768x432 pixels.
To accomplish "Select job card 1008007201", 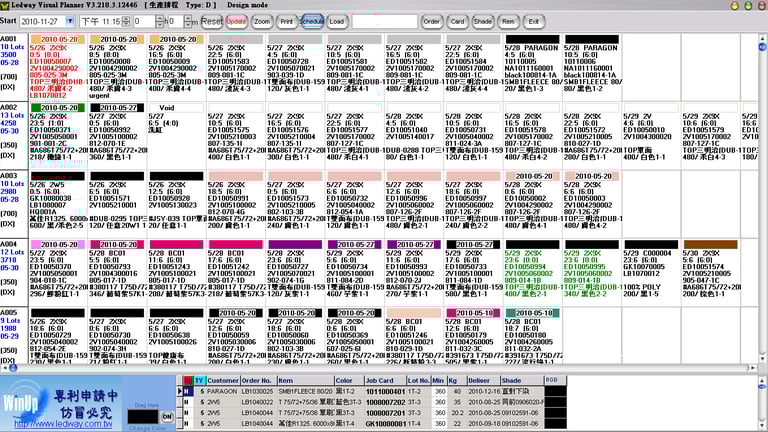I will click(385, 413).
